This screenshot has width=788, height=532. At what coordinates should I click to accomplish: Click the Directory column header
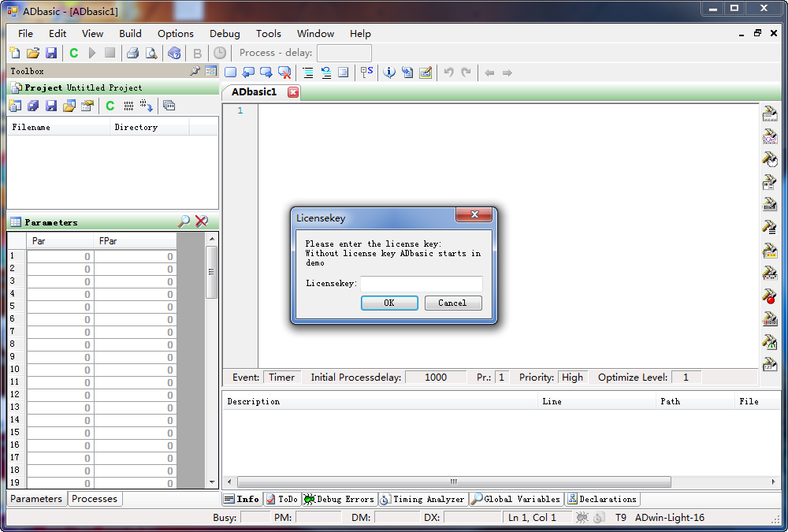coord(149,128)
